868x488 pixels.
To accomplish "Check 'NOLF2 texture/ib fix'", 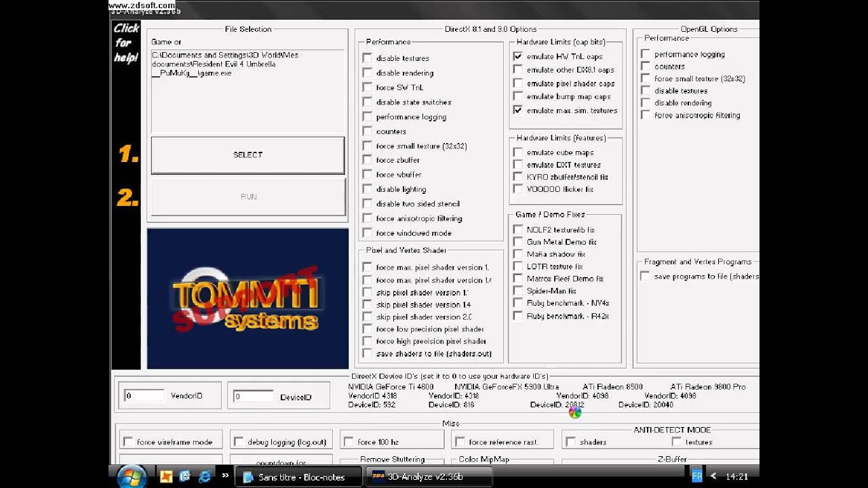I will pos(518,230).
